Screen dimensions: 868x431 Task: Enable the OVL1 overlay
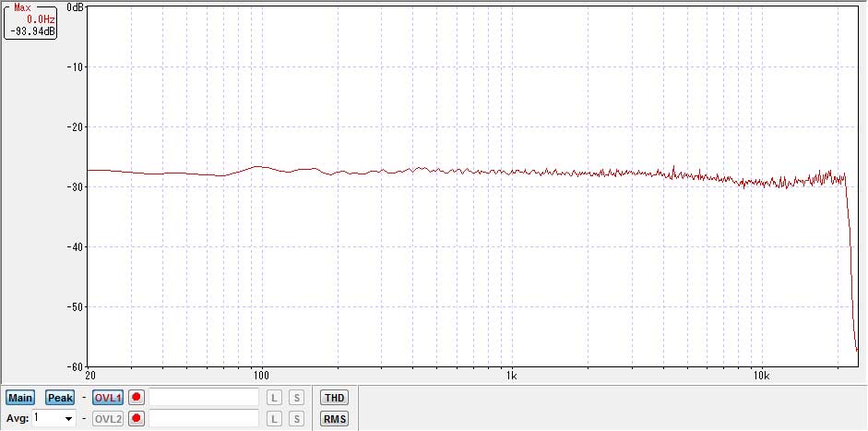108,398
